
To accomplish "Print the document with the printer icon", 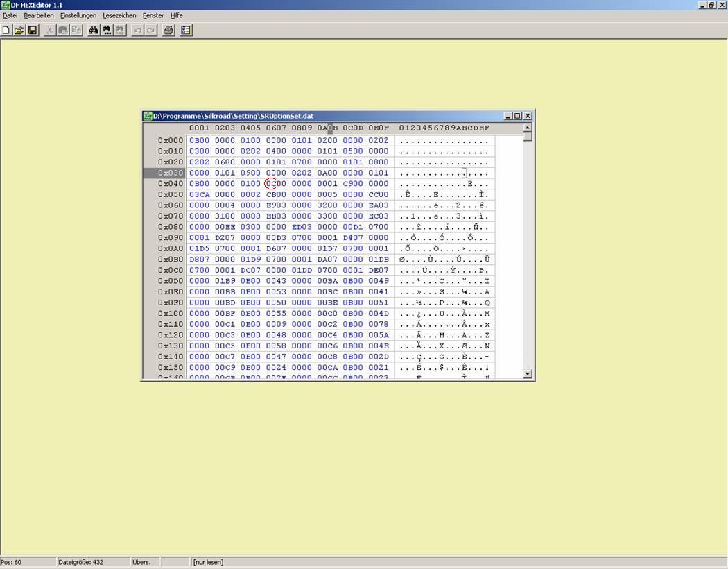I will pyautogui.click(x=168, y=31).
